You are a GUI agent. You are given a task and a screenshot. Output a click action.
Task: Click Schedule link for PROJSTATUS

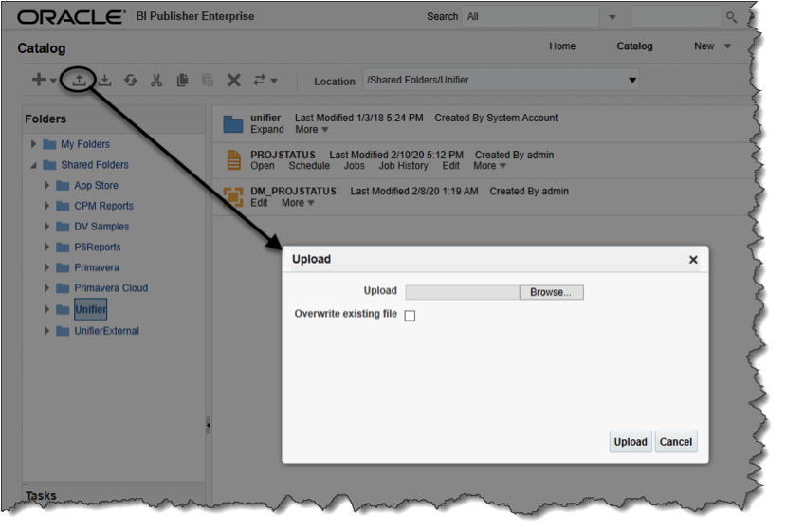point(309,166)
